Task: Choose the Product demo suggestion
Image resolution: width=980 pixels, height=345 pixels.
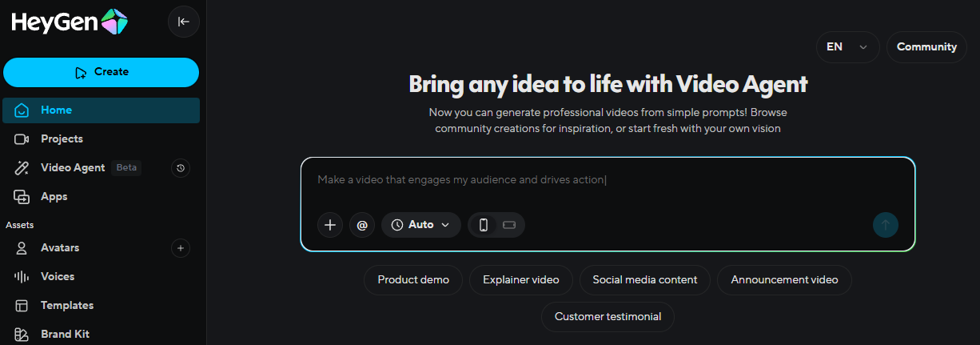Action: coord(413,280)
